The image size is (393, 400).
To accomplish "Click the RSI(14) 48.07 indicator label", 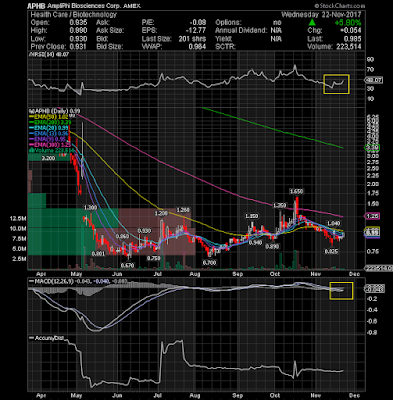I will click(49, 54).
